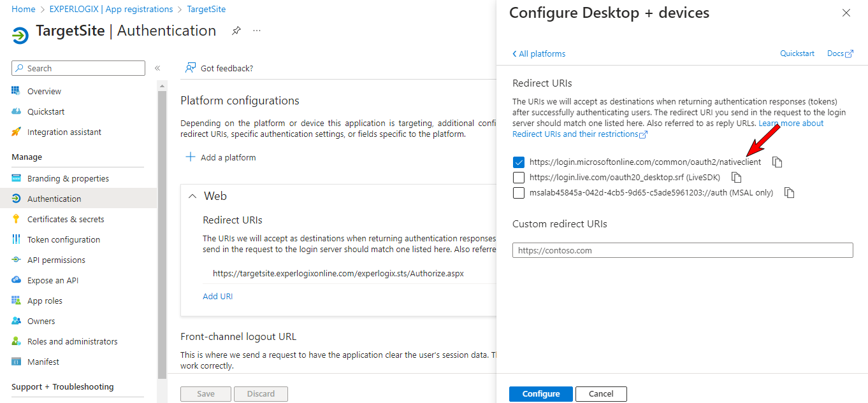The image size is (868, 403).
Task: Copy the msal auth redirect URI
Action: pyautogui.click(x=789, y=192)
